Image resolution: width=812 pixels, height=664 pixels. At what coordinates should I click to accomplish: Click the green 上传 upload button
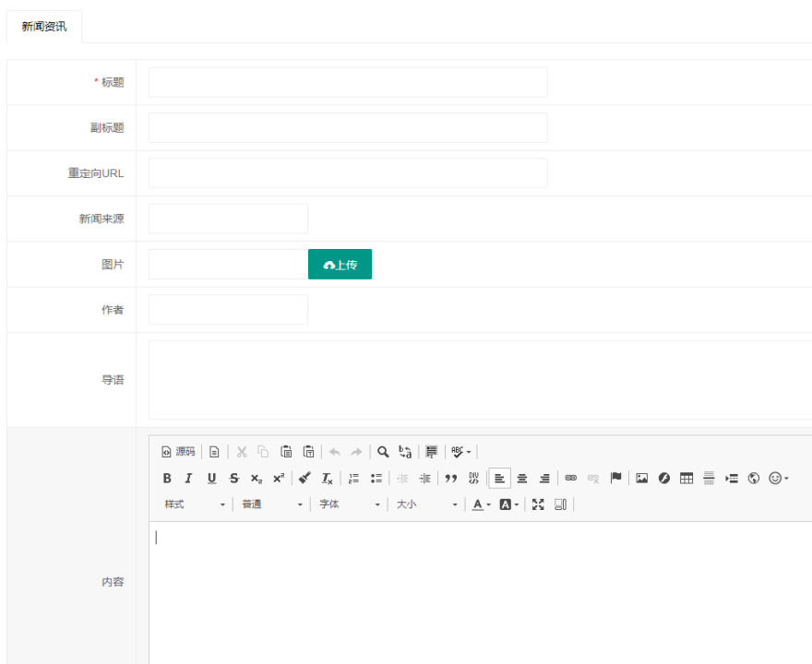(x=340, y=265)
